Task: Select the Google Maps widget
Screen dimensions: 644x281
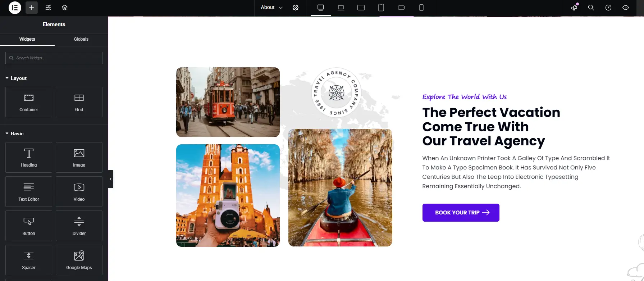Action: coord(79,260)
